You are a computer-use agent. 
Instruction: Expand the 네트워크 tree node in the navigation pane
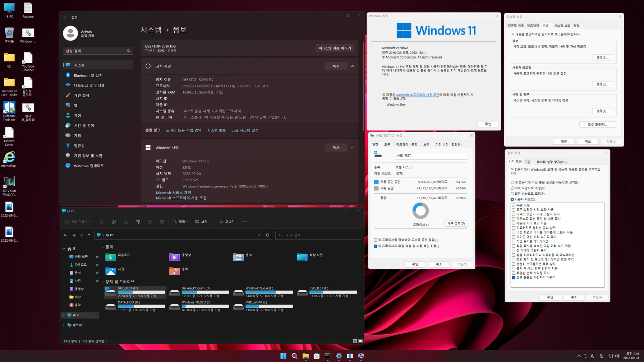click(x=64, y=325)
